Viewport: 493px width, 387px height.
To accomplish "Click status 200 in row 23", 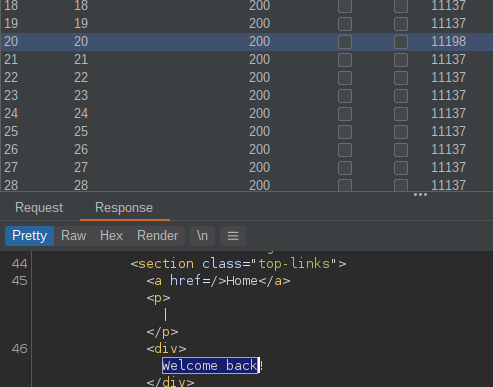I will click(259, 96).
